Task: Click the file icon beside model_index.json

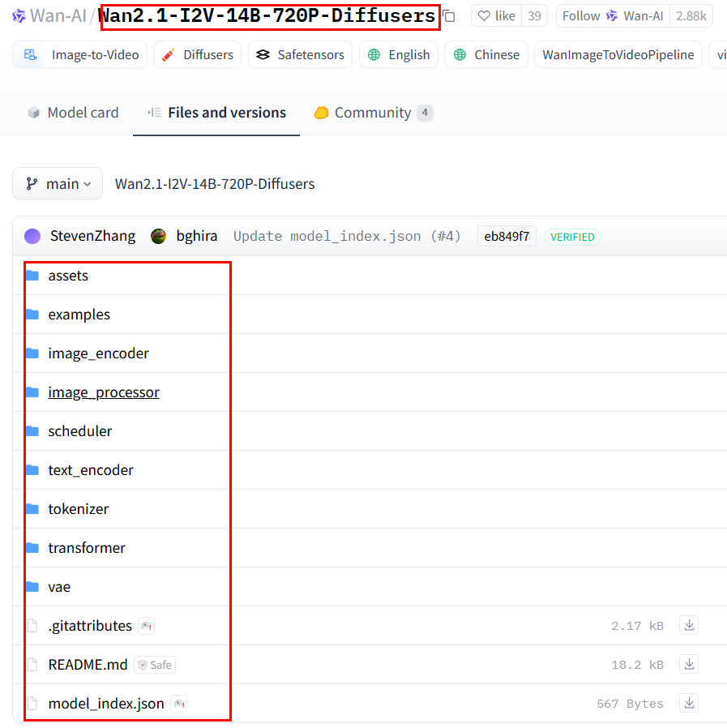Action: 32,704
